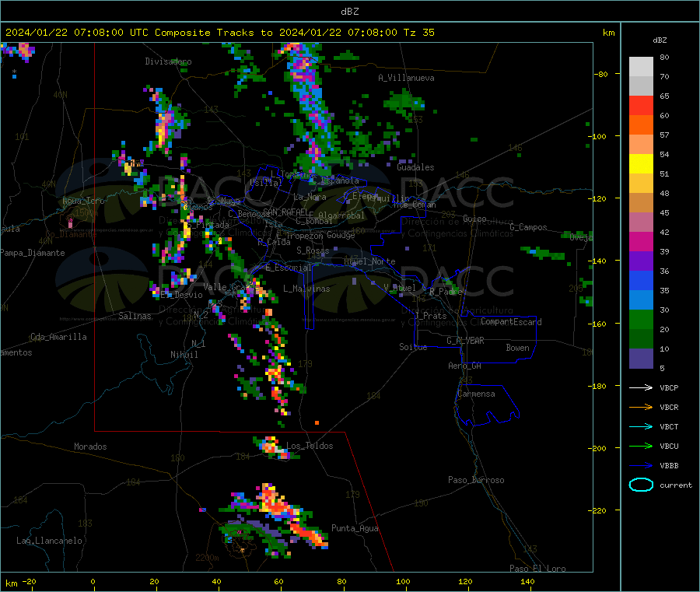The image size is (700, 592).
Task: Click the 'Soitue' map label
Action: (413, 347)
